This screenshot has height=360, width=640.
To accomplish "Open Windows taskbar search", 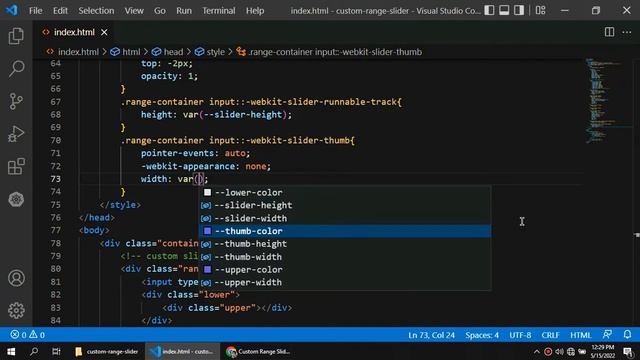I will (x=34, y=351).
